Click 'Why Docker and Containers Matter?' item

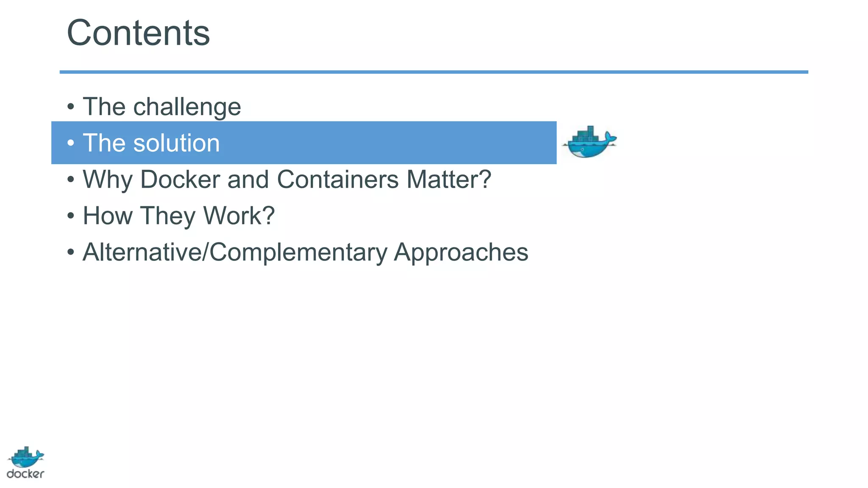(x=287, y=179)
